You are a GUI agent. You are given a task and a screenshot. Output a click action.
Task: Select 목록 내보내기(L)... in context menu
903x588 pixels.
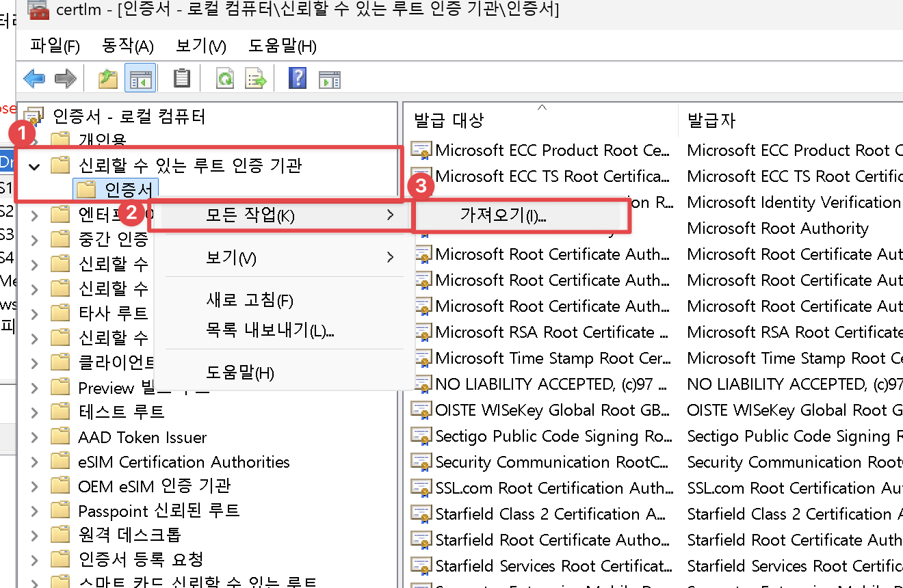point(270,331)
